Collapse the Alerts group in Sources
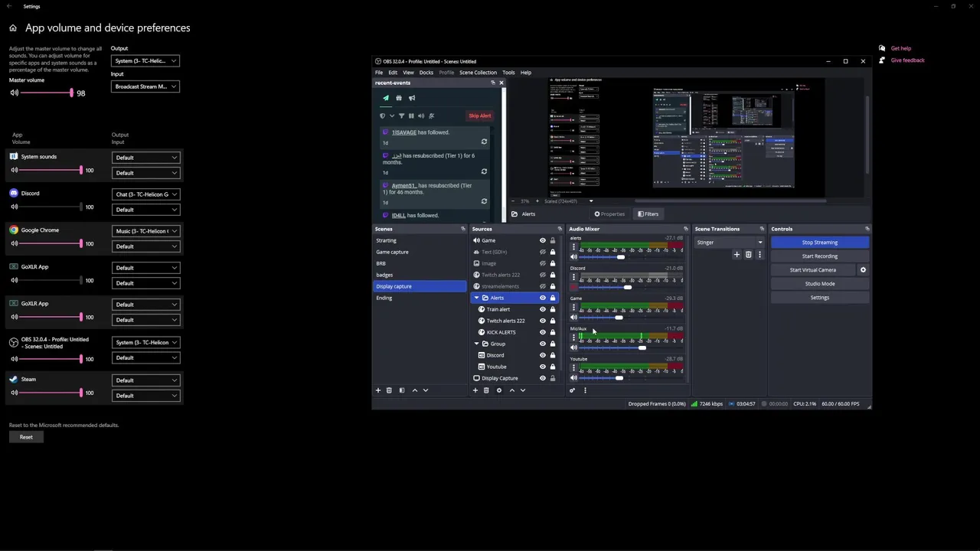 point(476,298)
